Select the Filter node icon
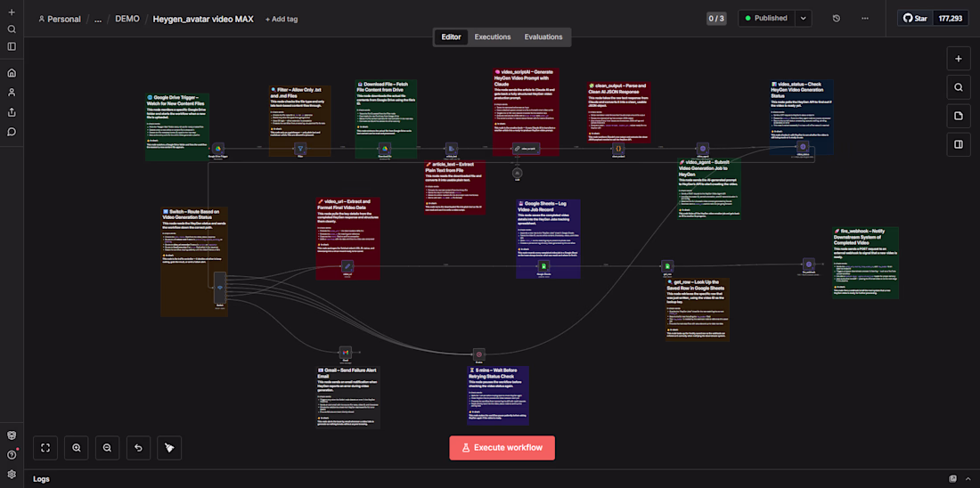Image resolution: width=980 pixels, height=488 pixels. (x=300, y=149)
